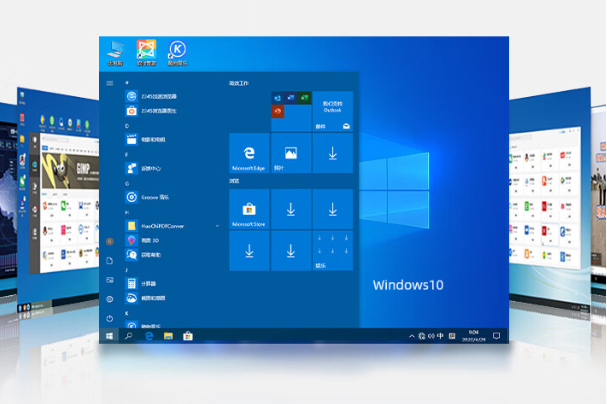Expand the Start menu hamburger navigation

coord(109,83)
